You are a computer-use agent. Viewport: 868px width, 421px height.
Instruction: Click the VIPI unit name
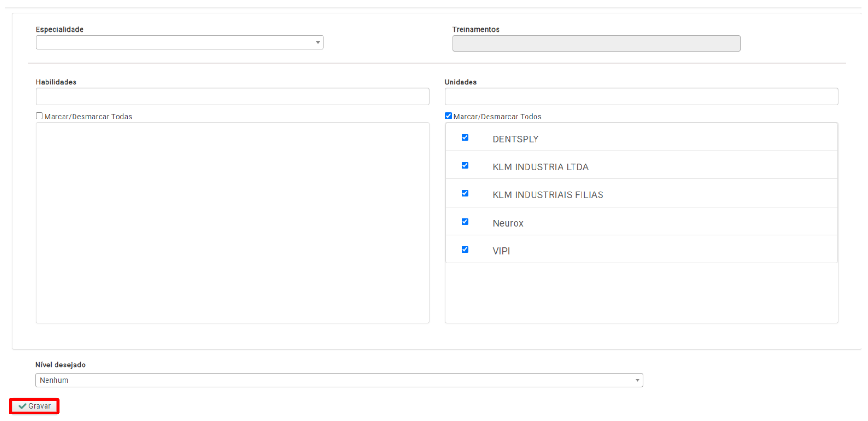tap(501, 251)
